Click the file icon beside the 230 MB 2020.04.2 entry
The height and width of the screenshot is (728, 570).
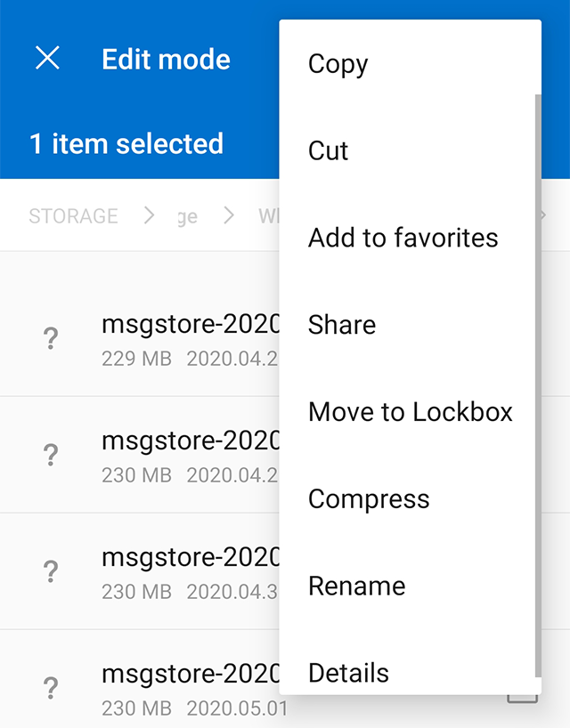point(51,455)
